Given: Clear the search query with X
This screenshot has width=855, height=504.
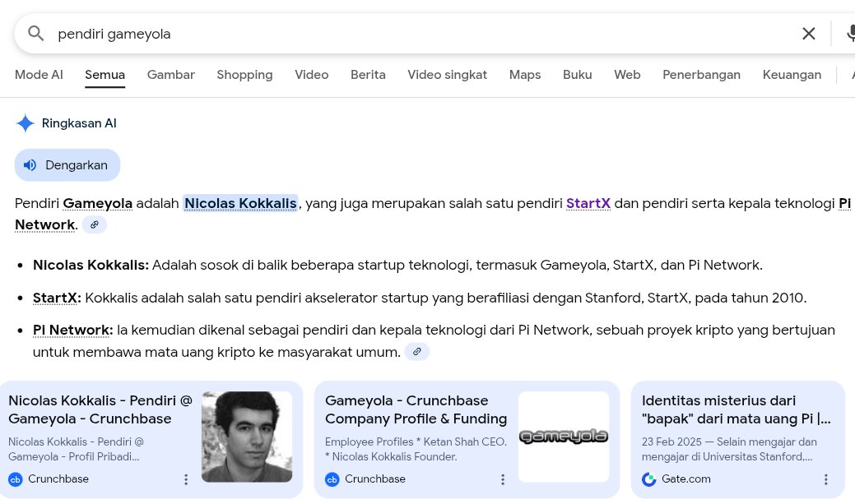Looking at the screenshot, I should [809, 34].
